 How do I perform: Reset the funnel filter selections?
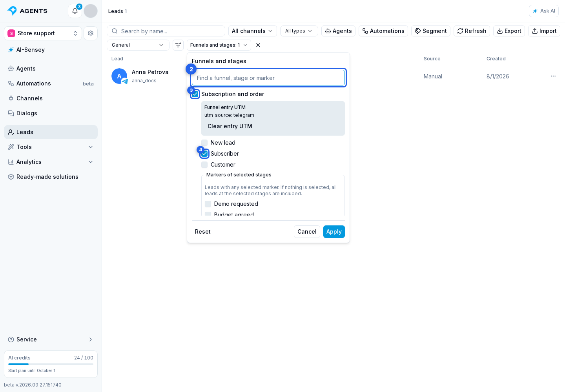coord(203,232)
